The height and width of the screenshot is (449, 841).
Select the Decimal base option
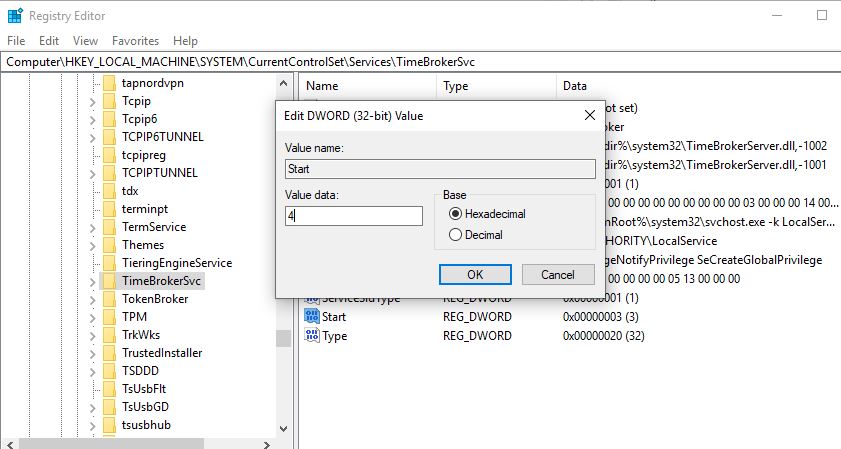[x=456, y=235]
